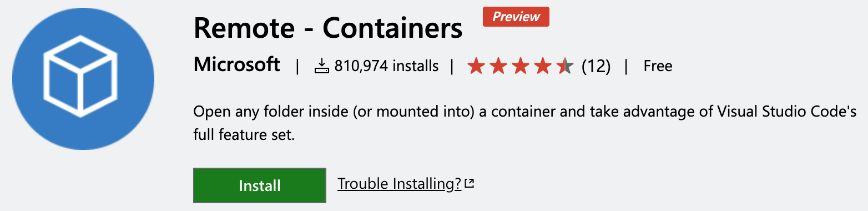Open the Microsoft publisher link
Screen dimensions: 868x211
tap(237, 65)
